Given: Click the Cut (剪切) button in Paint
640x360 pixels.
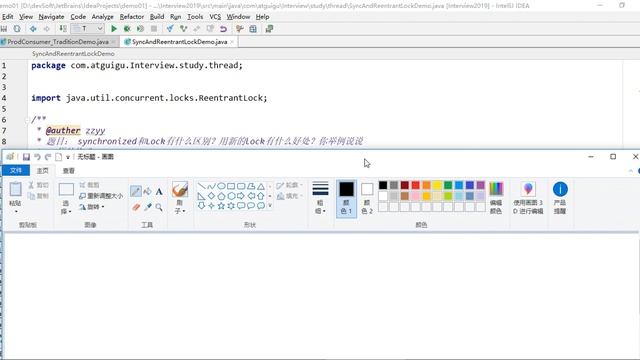Looking at the screenshot, I should coord(39,185).
